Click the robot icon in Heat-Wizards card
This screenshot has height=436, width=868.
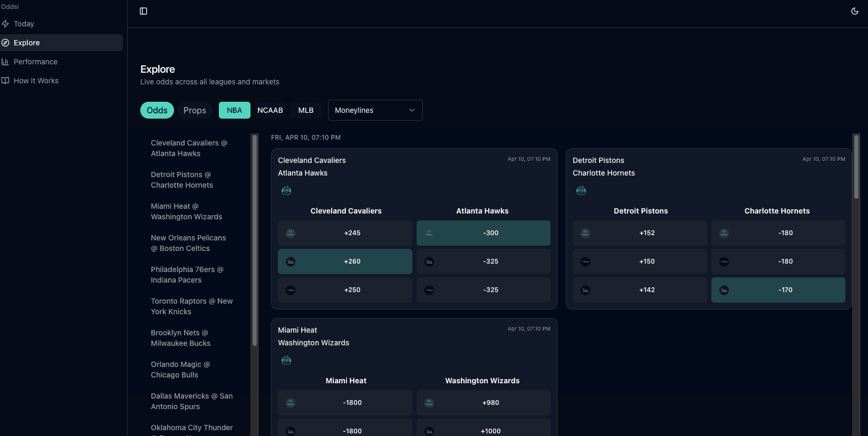286,360
